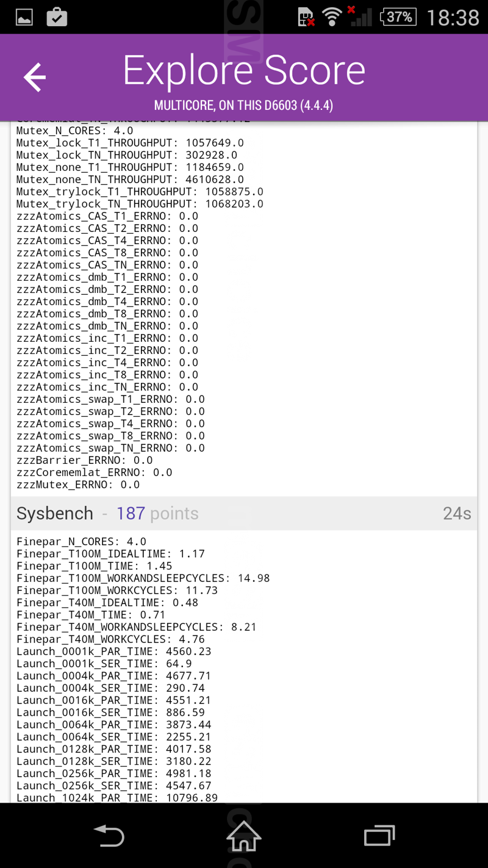Select the zzzMutex_ERRNO result line

[x=78, y=485]
